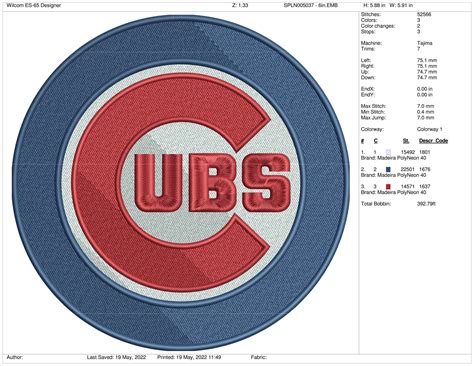This screenshot has height=366, width=474.
Task: Select the blue thread color swatch 1676
Action: (x=388, y=169)
